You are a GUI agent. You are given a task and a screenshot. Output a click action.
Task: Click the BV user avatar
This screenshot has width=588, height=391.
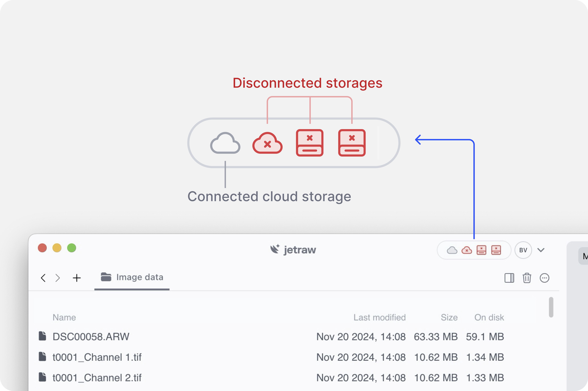coord(523,250)
